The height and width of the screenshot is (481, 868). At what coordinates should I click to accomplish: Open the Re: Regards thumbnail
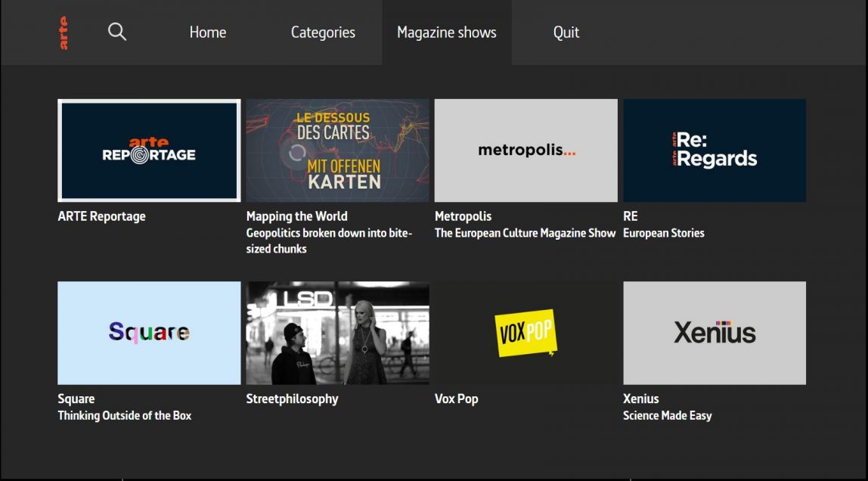coord(715,151)
